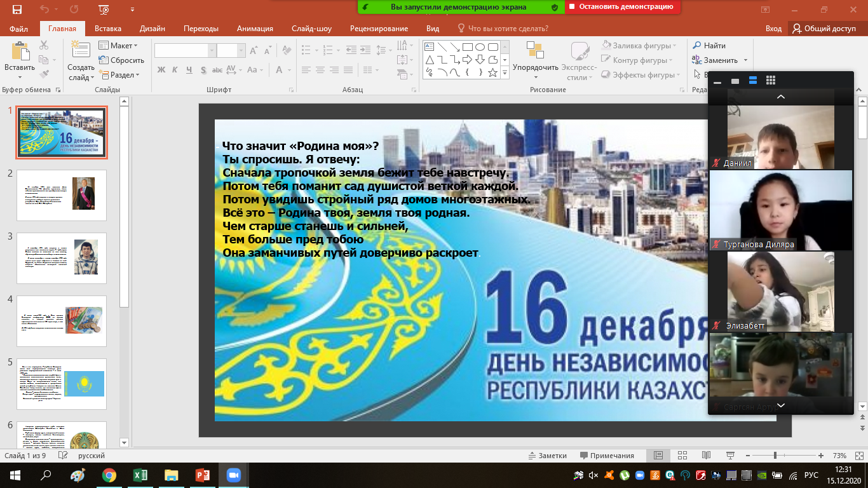Switch to reading view icon

pos(705,456)
